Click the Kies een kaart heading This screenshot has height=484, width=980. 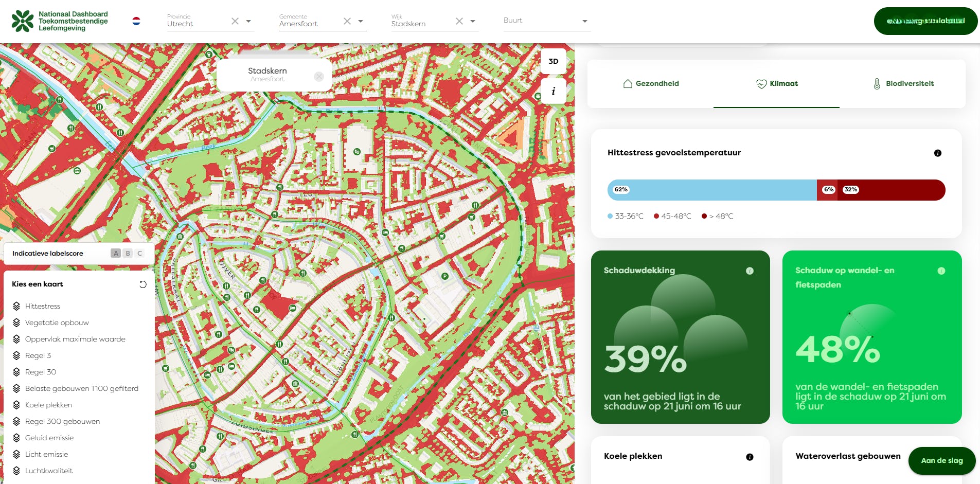[x=38, y=284]
